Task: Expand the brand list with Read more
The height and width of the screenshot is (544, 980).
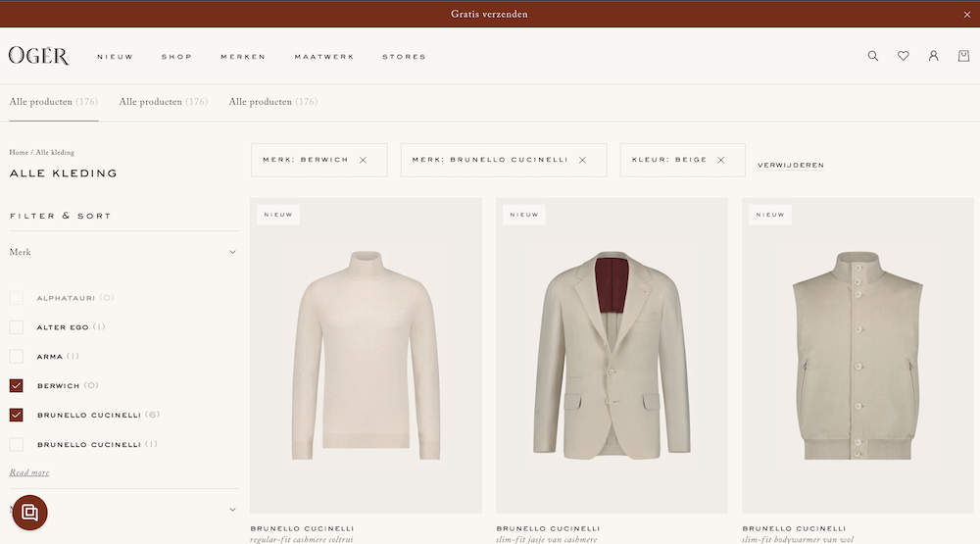Action: tap(29, 472)
